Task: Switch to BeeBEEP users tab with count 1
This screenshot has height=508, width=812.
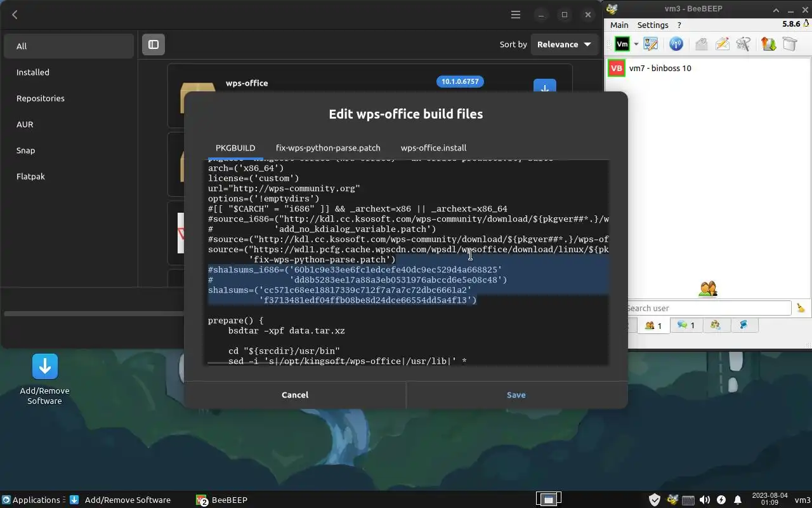Action: coord(653,325)
